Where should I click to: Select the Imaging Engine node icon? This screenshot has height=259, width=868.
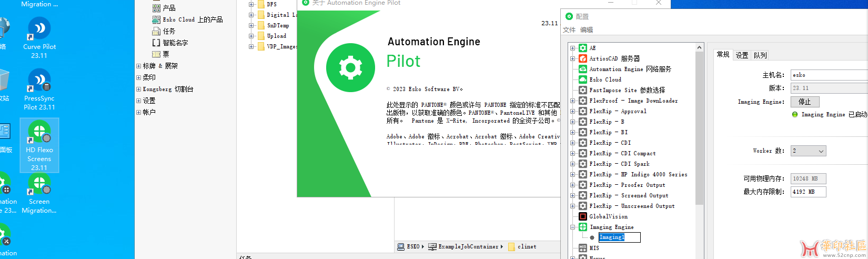583,227
